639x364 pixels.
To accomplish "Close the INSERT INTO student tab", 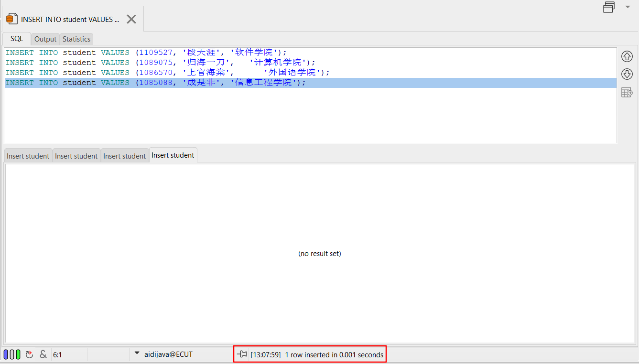I will pyautogui.click(x=131, y=19).
